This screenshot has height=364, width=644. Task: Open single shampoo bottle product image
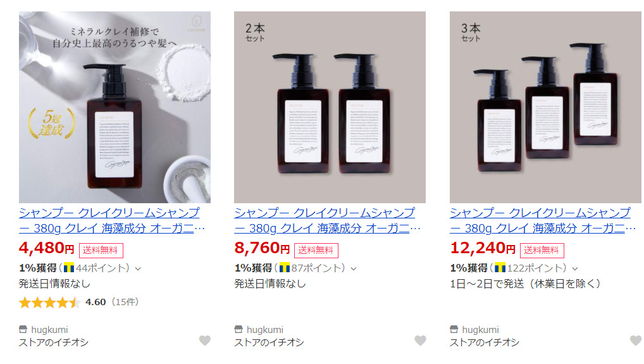click(x=115, y=107)
